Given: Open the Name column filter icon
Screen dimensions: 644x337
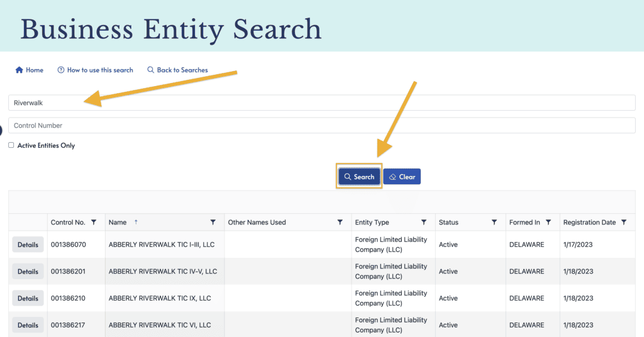Looking at the screenshot, I should pyautogui.click(x=213, y=223).
